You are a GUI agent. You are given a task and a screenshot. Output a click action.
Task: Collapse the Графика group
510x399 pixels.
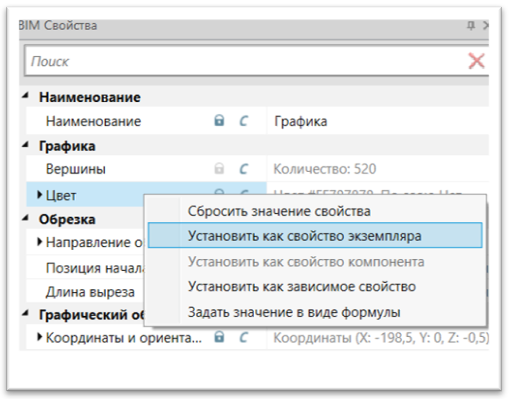tap(25, 145)
